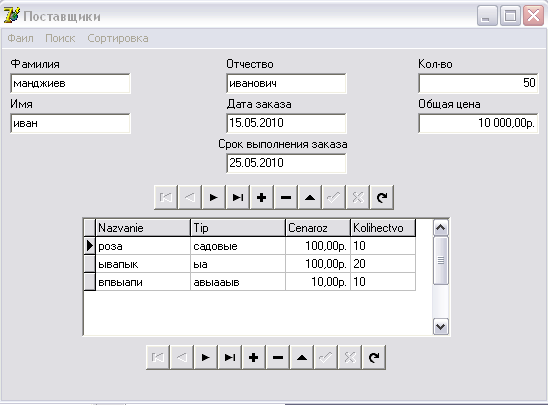Refresh grid with lower navigator arrow
The width and height of the screenshot is (548, 405).
pyautogui.click(x=374, y=357)
